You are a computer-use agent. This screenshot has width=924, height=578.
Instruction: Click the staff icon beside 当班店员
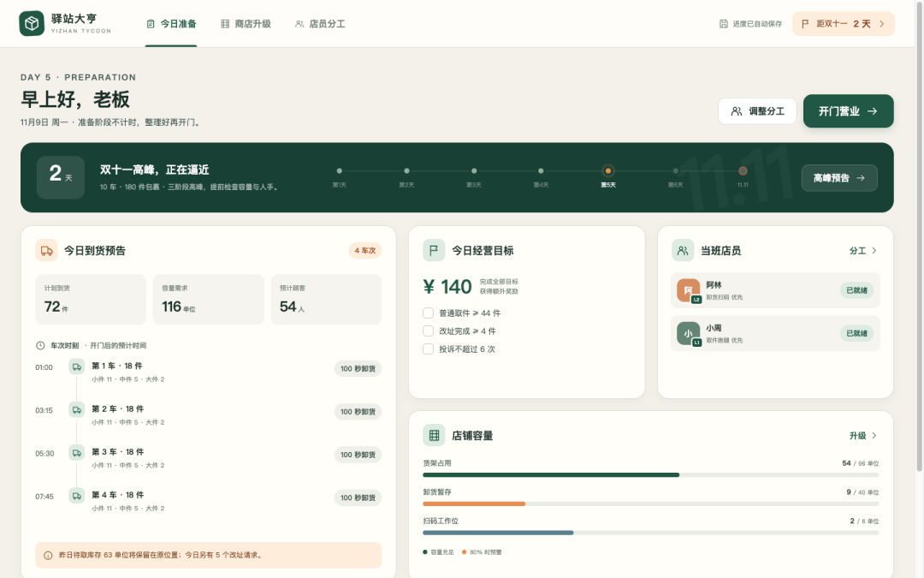pyautogui.click(x=683, y=250)
